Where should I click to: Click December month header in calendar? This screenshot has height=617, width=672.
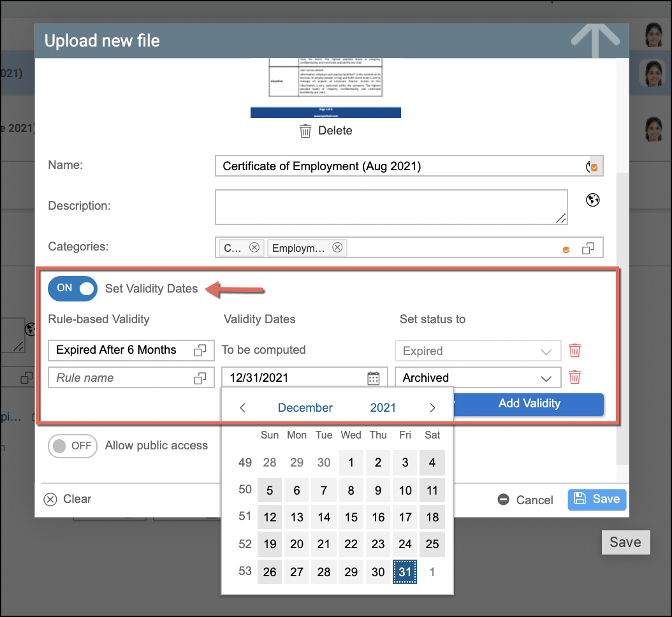pyautogui.click(x=305, y=408)
